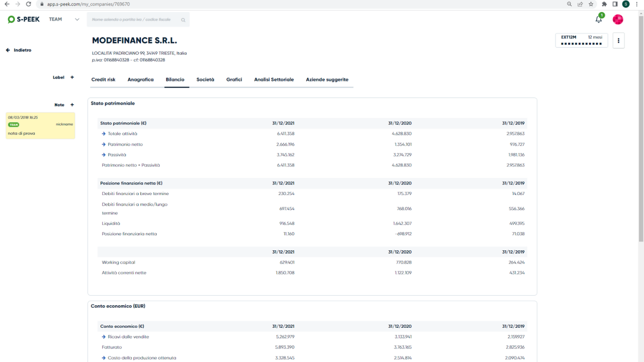
Task: Open browser extensions puzzle icon
Action: pyautogui.click(x=604, y=4)
